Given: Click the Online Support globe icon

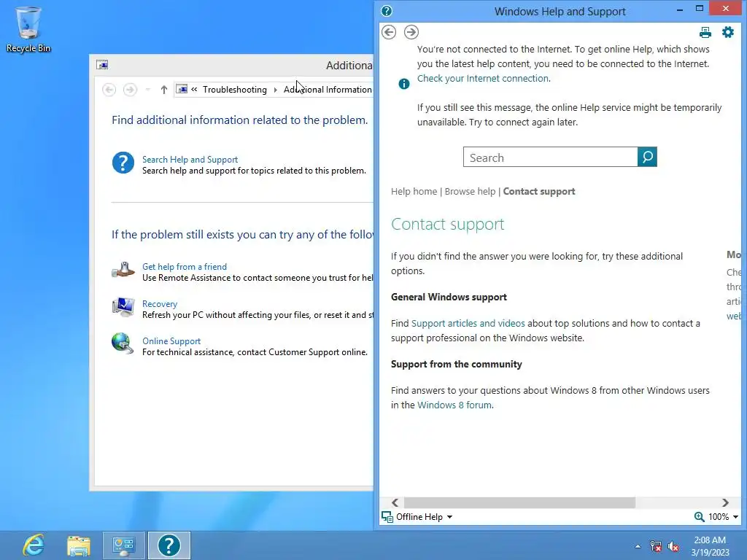Looking at the screenshot, I should 123,344.
